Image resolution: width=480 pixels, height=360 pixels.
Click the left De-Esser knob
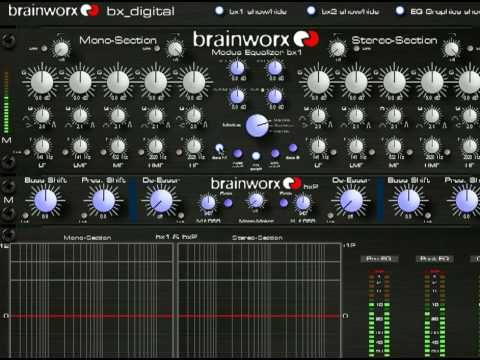(x=161, y=201)
